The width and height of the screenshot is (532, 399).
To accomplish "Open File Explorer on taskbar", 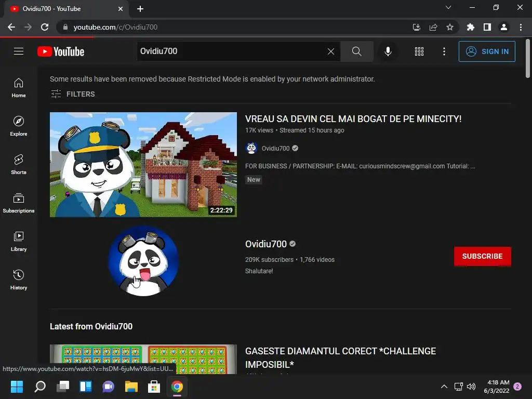I will (131, 387).
